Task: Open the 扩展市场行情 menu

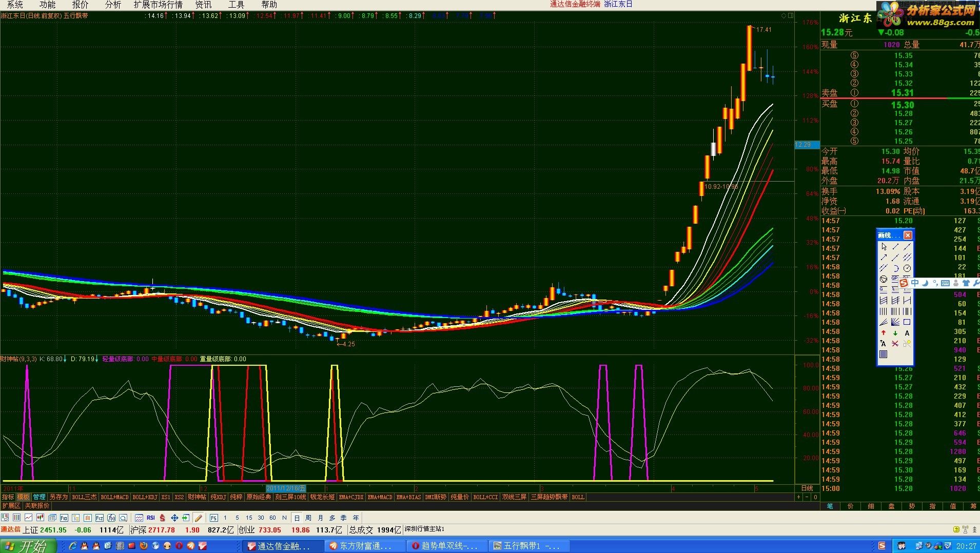Action: pyautogui.click(x=158, y=5)
